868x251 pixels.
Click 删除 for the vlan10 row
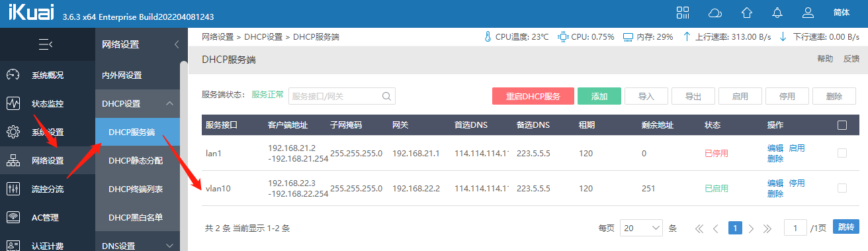[x=775, y=194]
